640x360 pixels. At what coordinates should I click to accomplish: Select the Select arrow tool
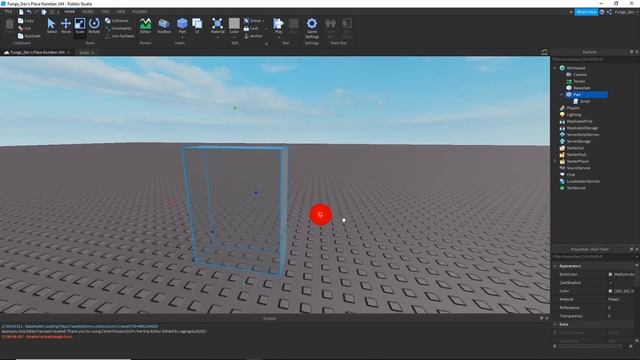pyautogui.click(x=51, y=26)
